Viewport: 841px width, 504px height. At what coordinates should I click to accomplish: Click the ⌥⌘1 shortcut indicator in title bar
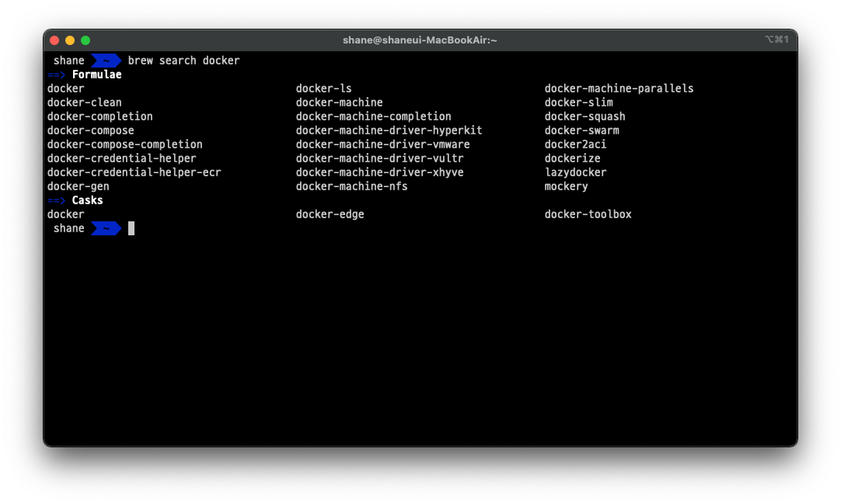click(776, 39)
